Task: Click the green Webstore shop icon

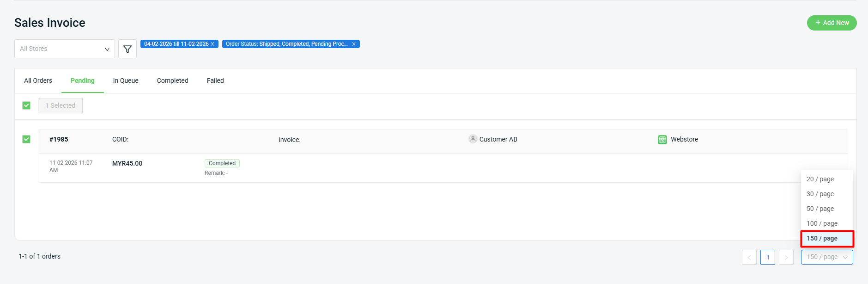Action: pos(662,140)
